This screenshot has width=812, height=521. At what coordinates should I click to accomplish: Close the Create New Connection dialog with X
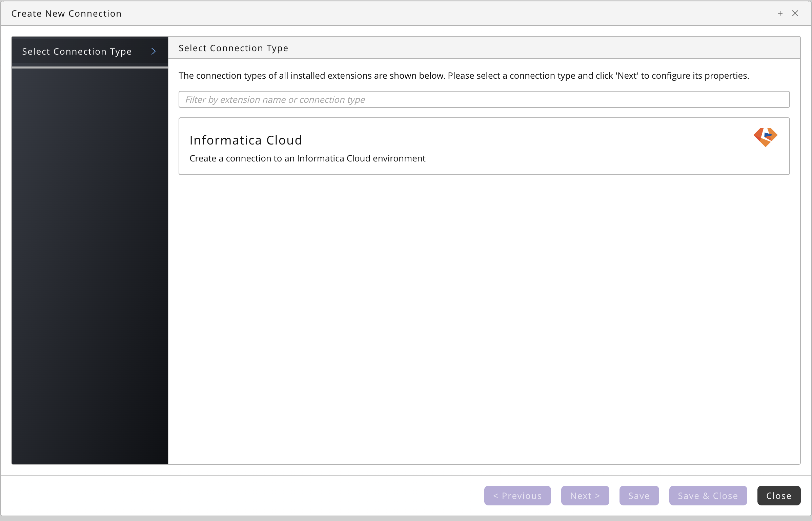[795, 13]
